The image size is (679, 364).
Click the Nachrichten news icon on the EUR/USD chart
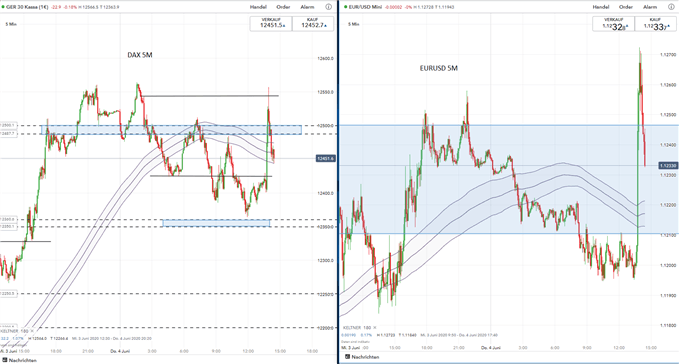[x=347, y=357]
